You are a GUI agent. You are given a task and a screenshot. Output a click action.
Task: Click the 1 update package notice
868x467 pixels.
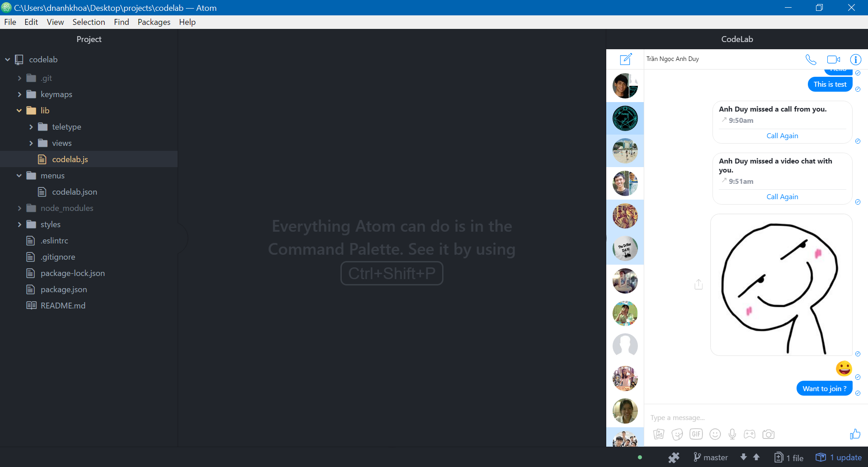tap(839, 458)
